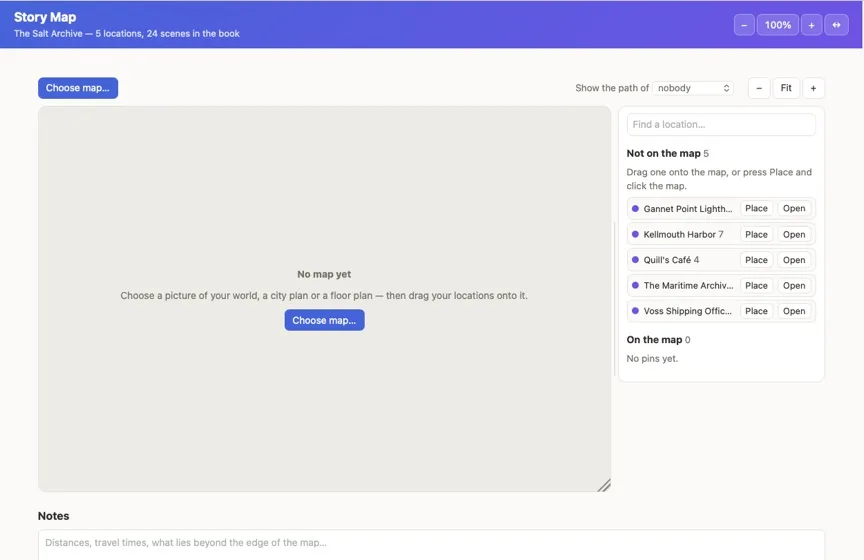Click Place for Kellmouth Harbor
864x560 pixels.
pyautogui.click(x=756, y=234)
